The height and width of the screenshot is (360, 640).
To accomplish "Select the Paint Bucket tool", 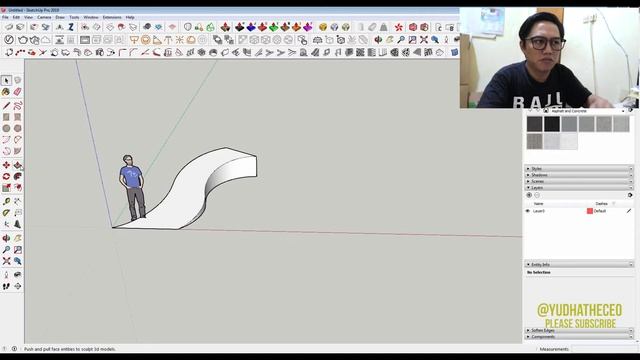I will coord(6,92).
